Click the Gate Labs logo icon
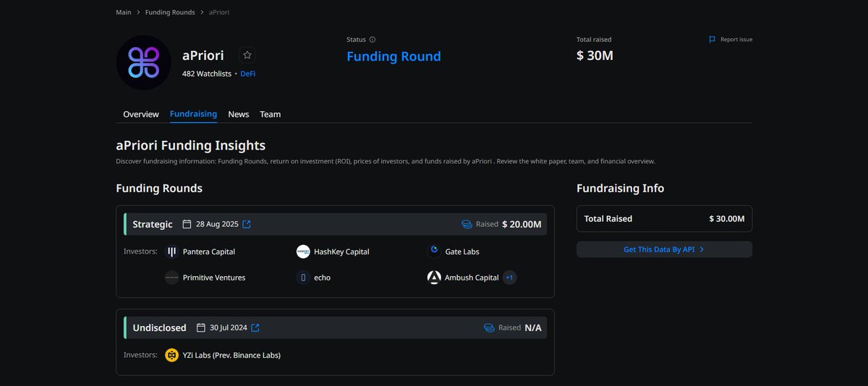The image size is (868, 386). [x=434, y=252]
